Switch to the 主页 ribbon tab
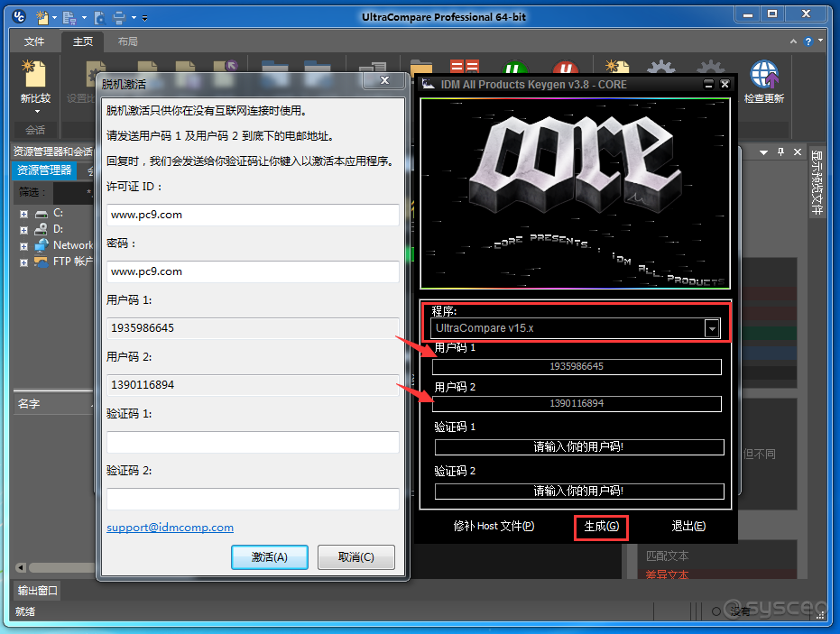Image resolution: width=840 pixels, height=634 pixels. (x=83, y=41)
